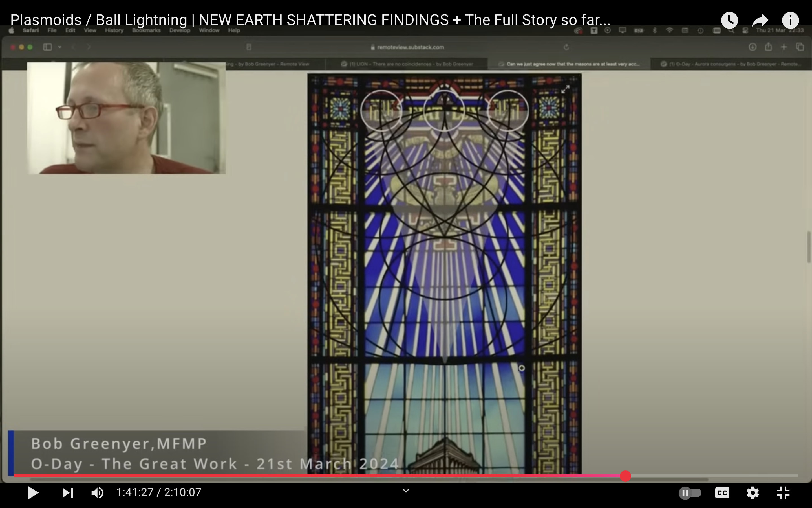
Task: Click the red progress bar scrubber dot
Action: pyautogui.click(x=625, y=476)
